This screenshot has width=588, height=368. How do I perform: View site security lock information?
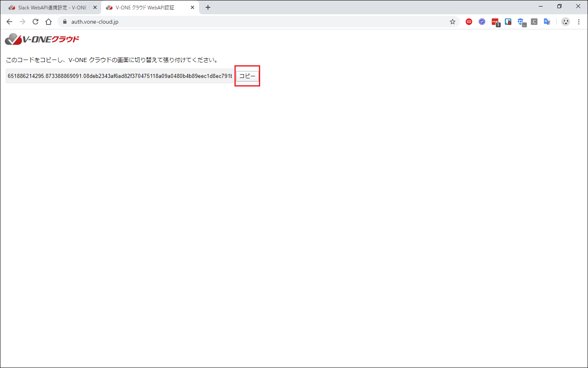pos(65,22)
